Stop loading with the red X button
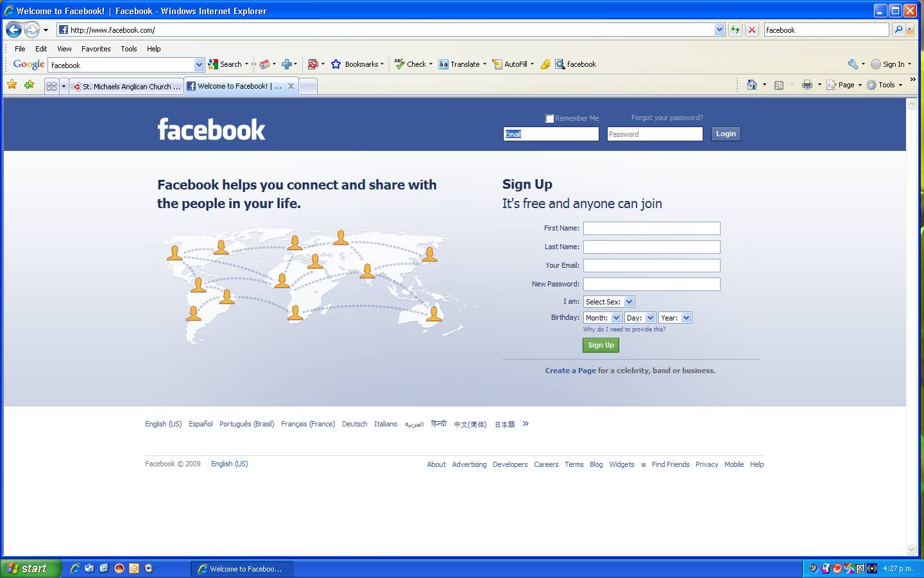Image resolution: width=924 pixels, height=578 pixels. pyautogui.click(x=753, y=30)
